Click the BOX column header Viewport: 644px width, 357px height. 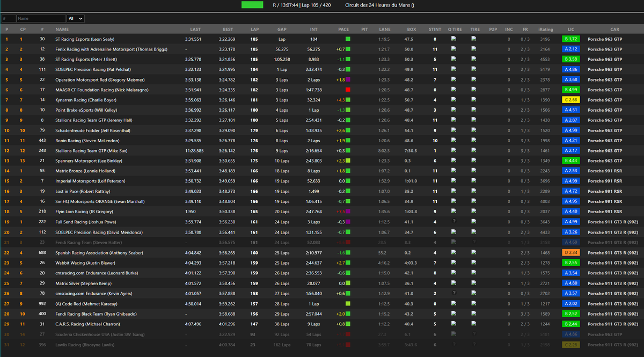412,29
